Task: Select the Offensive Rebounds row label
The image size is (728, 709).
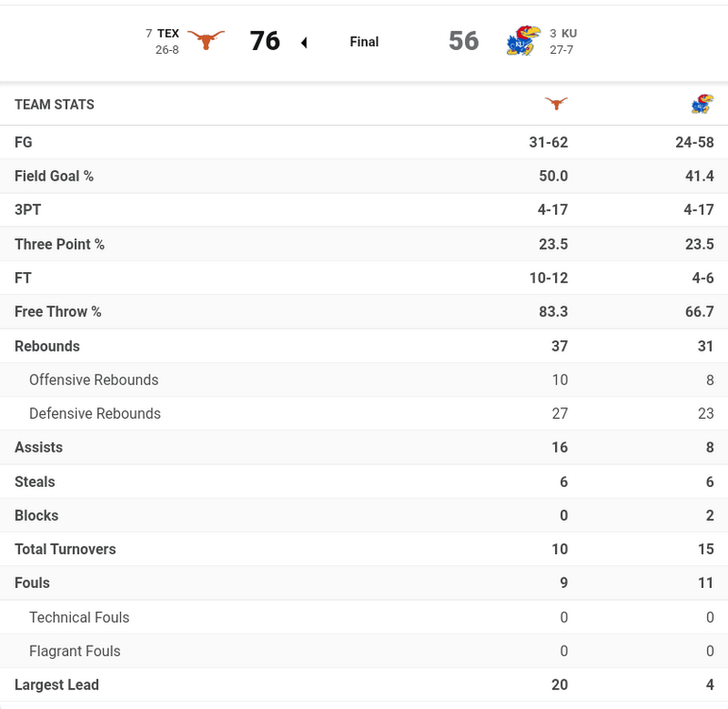Action: pyautogui.click(x=94, y=380)
